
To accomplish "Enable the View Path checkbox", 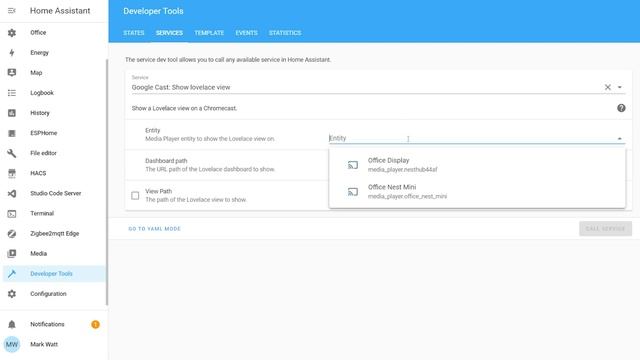I will 135,196.
